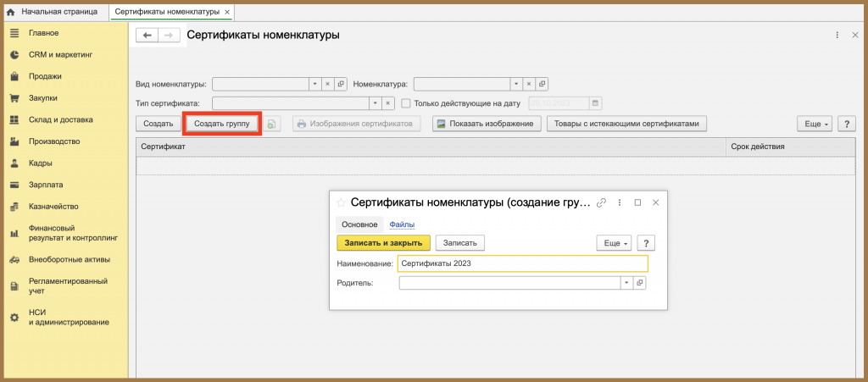Click the Записать button in dialog

[x=460, y=243]
